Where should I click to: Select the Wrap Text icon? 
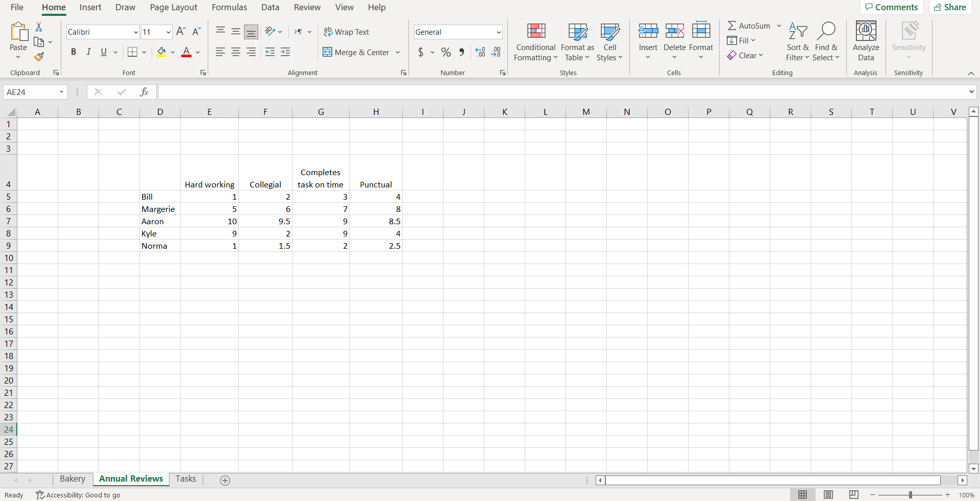point(347,32)
